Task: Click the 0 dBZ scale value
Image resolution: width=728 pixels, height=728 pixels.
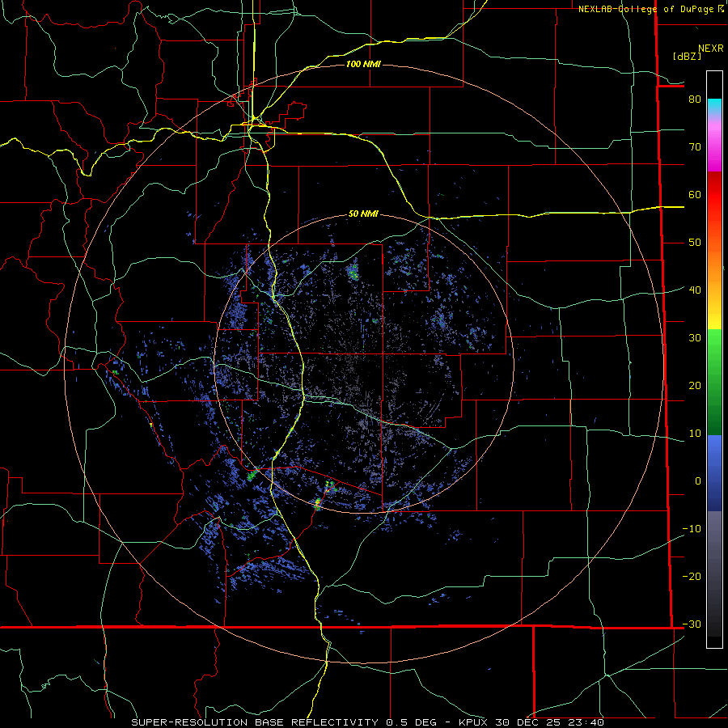Action: tap(698, 481)
